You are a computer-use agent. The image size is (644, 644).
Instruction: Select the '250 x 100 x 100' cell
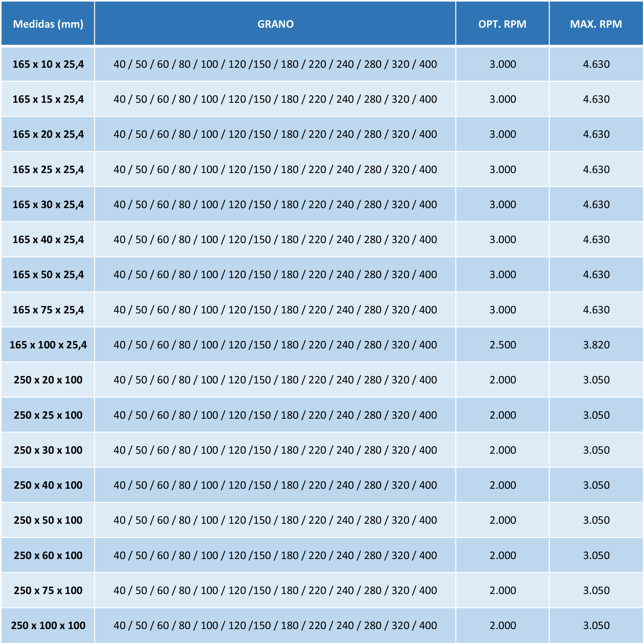(48, 626)
